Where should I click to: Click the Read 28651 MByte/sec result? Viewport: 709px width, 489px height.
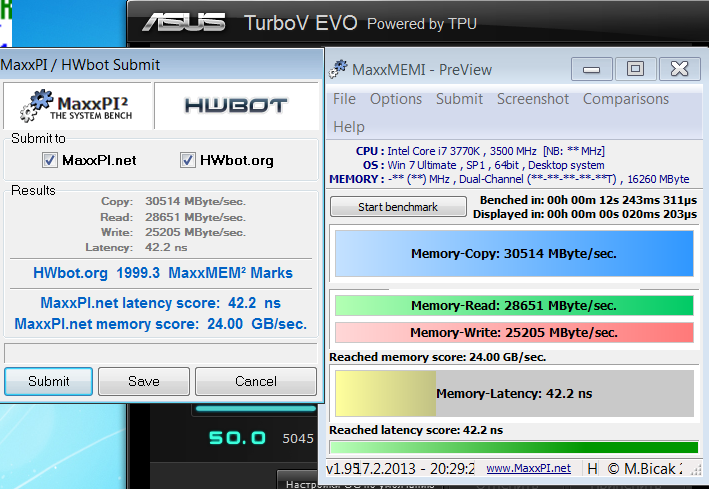[x=173, y=217]
